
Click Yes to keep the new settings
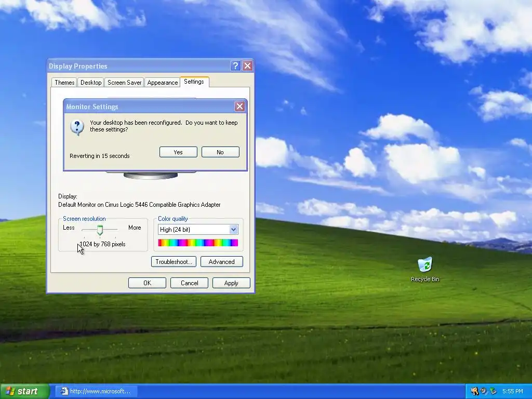tap(178, 152)
